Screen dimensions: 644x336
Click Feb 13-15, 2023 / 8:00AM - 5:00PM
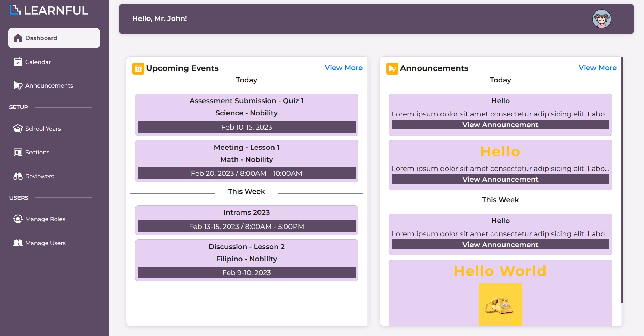coord(246,226)
